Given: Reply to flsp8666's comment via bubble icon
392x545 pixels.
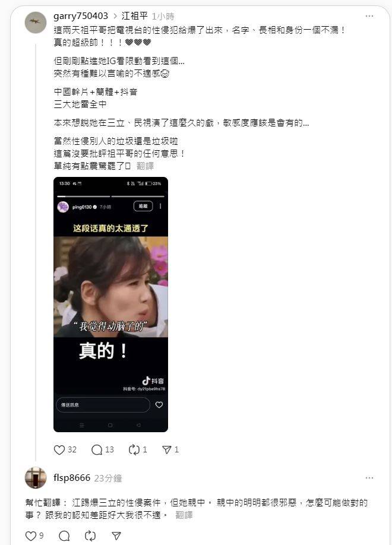Looking at the screenshot, I should 64,536.
